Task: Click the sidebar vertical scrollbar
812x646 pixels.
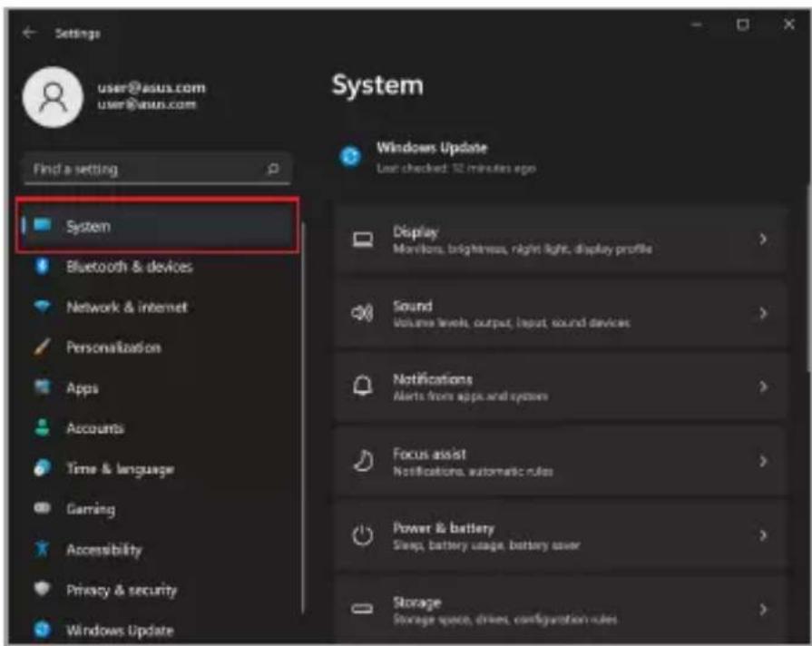Action: 303,417
